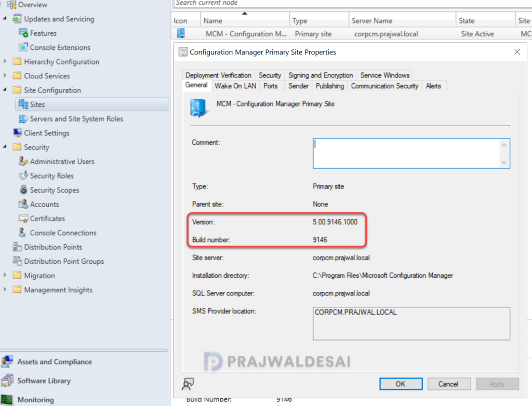Click the Comment box scroll down arrow
532x406 pixels.
point(504,163)
